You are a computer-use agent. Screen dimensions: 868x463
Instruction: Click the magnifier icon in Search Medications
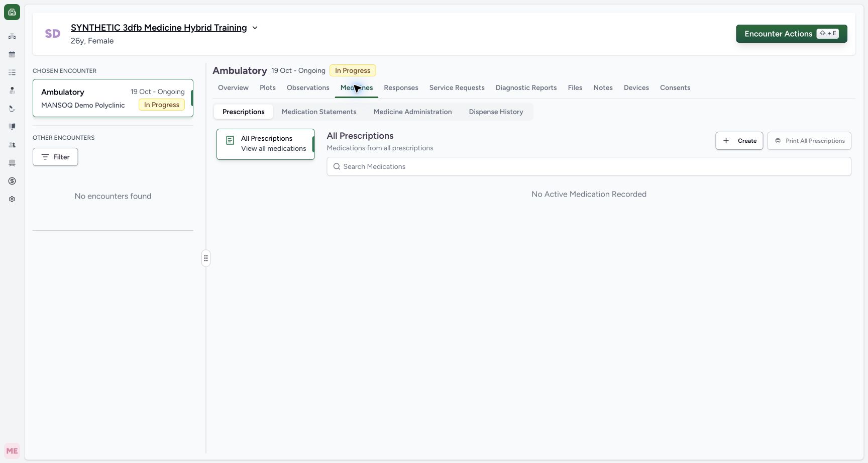click(x=337, y=166)
